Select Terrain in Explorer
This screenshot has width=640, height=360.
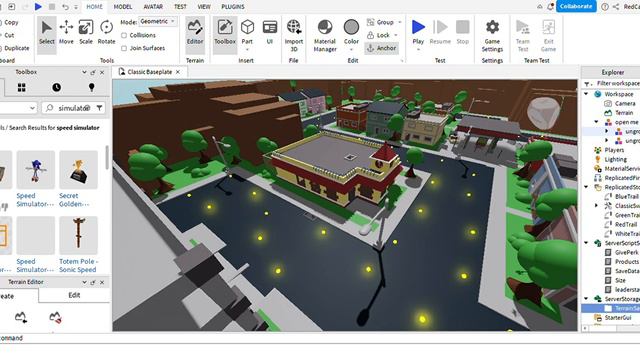624,113
